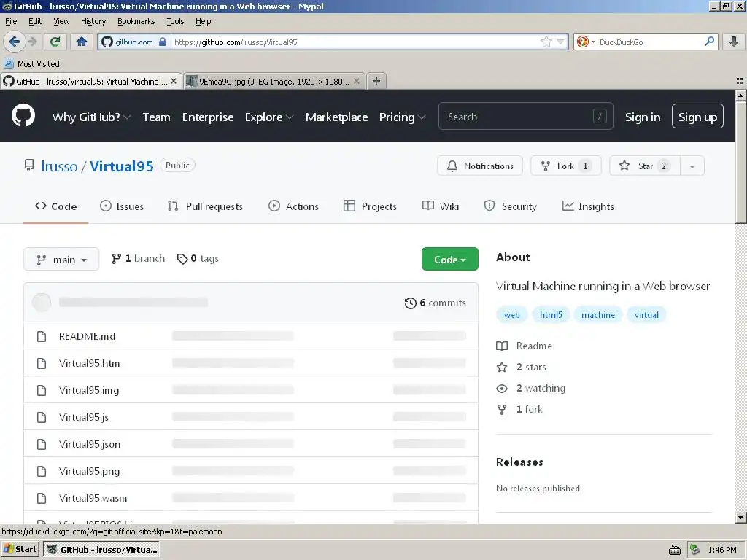
Task: Click the GitHub taskbar window button
Action: click(101, 550)
